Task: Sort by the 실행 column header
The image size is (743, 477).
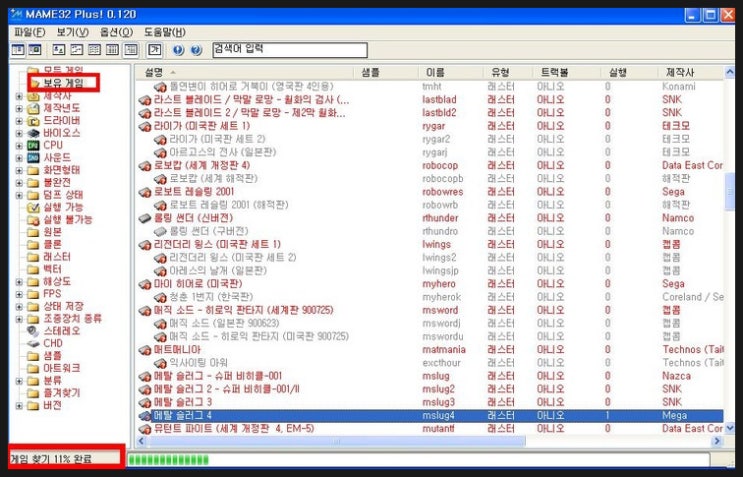Action: point(627,72)
